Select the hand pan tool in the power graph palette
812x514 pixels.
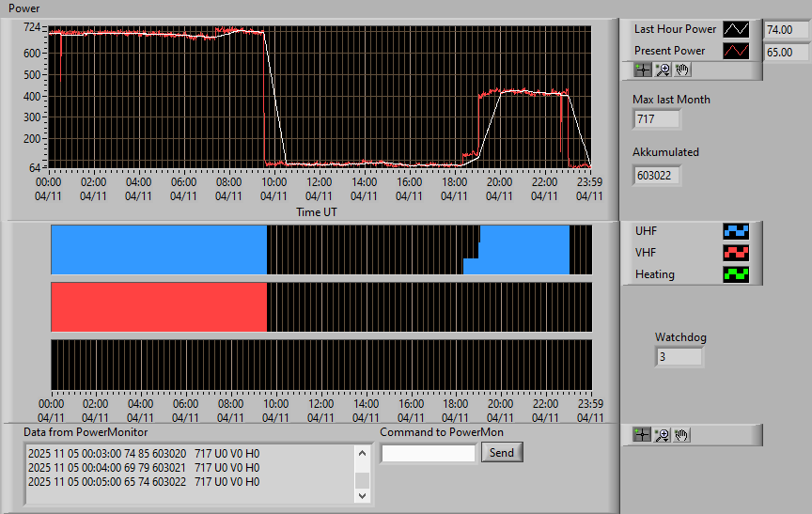point(681,70)
